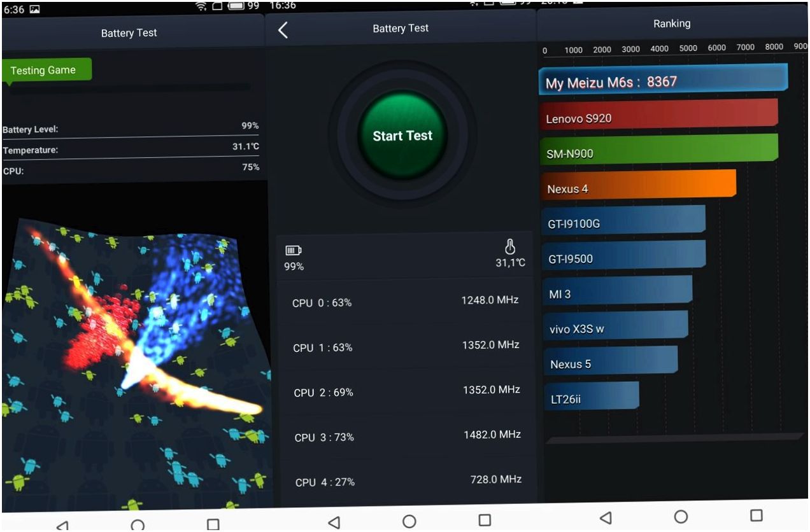Image resolution: width=810 pixels, height=532 pixels.
Task: Tap the back arrow in Battery Test header
Action: point(283,30)
